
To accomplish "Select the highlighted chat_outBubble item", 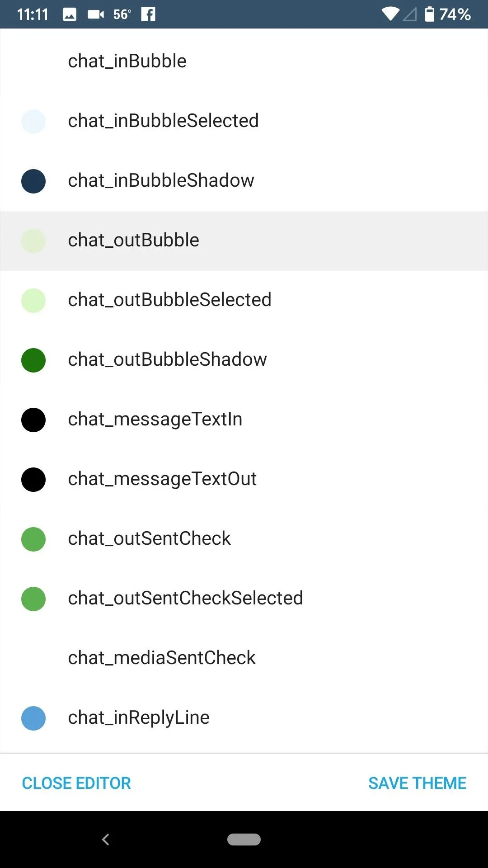I will pos(244,240).
